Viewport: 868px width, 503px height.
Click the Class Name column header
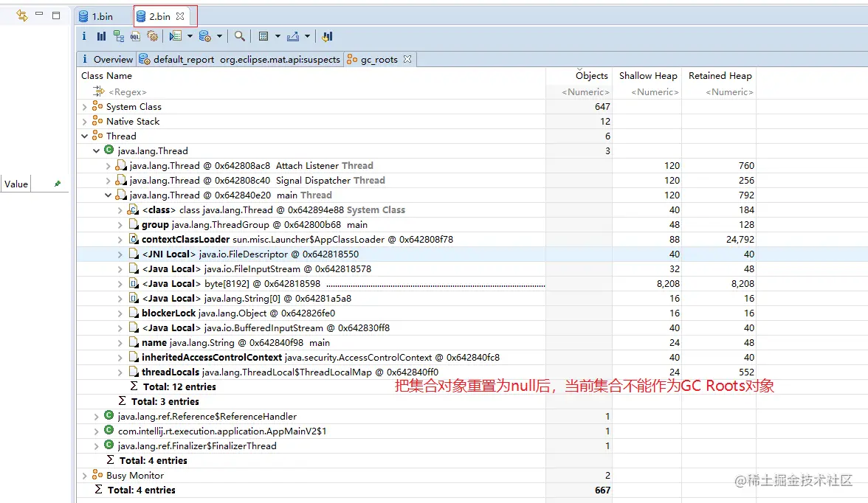tap(106, 76)
